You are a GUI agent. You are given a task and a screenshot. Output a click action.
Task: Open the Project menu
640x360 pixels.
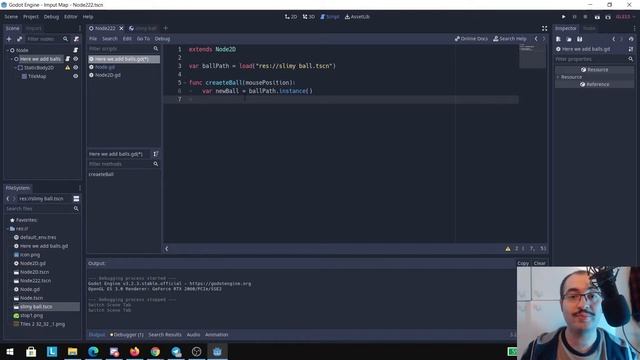click(x=31, y=17)
